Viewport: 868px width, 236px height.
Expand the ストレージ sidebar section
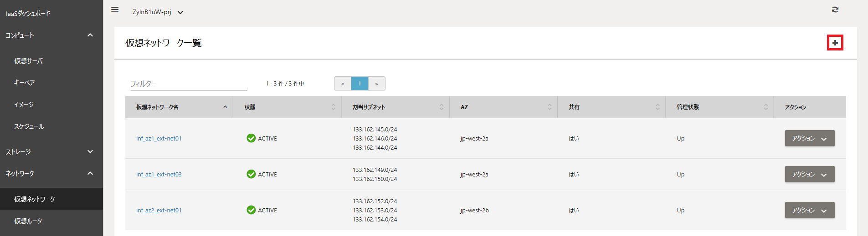pyautogui.click(x=51, y=151)
